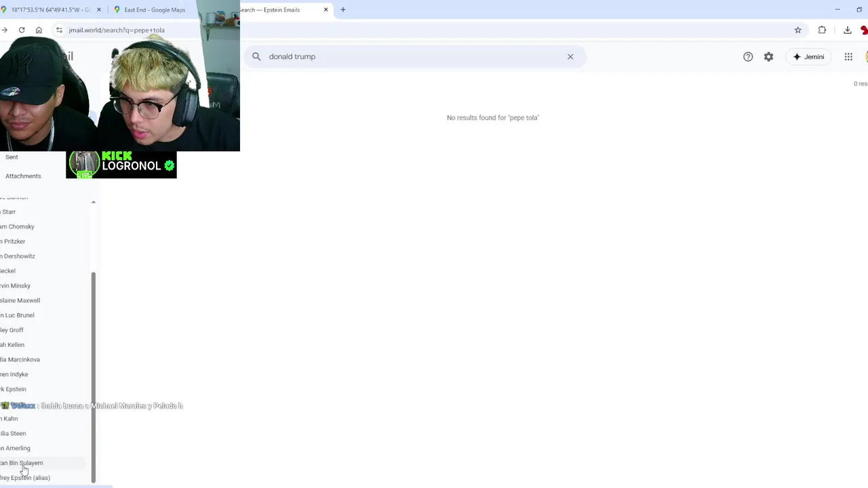Click the 'No results found for pepe tola' message
This screenshot has width=868, height=488.
[x=493, y=118]
